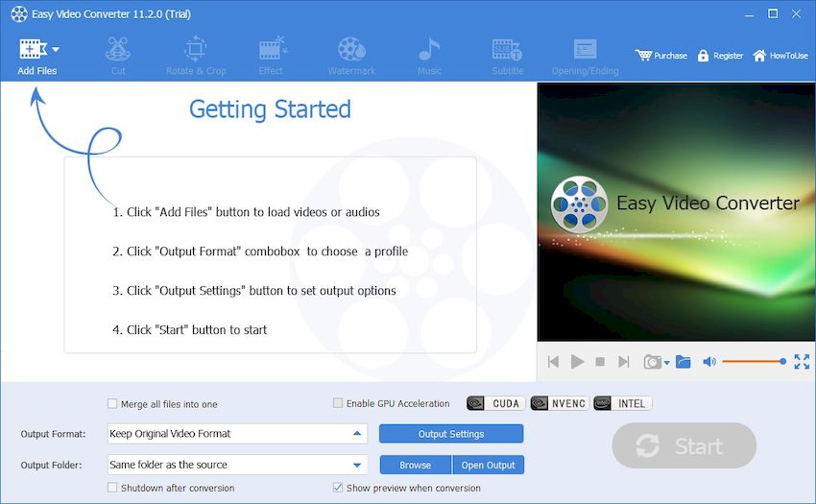Open the Output Format combobox

[x=237, y=434]
